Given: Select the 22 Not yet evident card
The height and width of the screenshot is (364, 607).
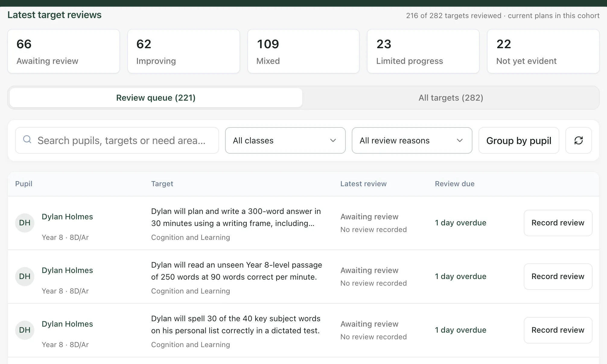Looking at the screenshot, I should (543, 51).
